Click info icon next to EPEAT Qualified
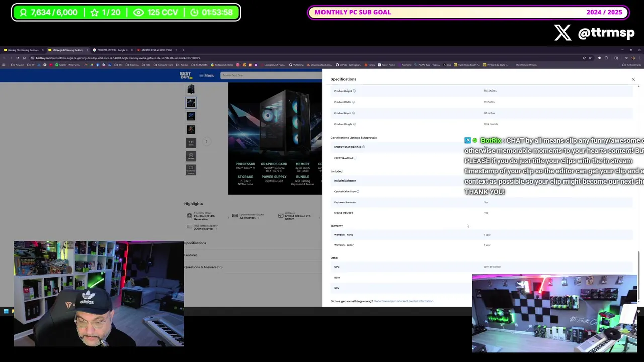 pos(355,158)
